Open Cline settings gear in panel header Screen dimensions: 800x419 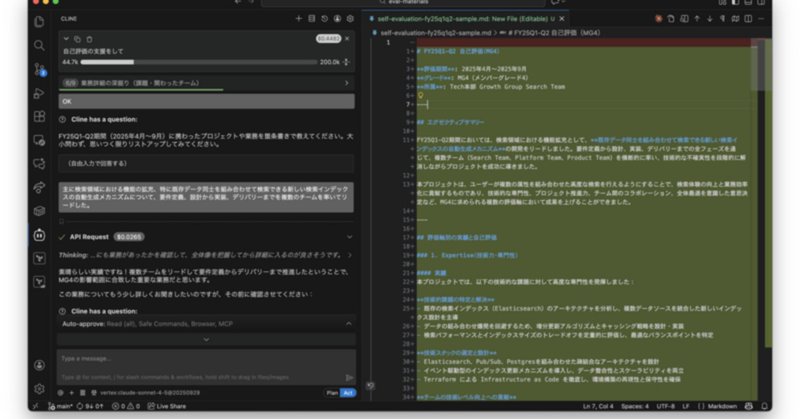tap(350, 18)
